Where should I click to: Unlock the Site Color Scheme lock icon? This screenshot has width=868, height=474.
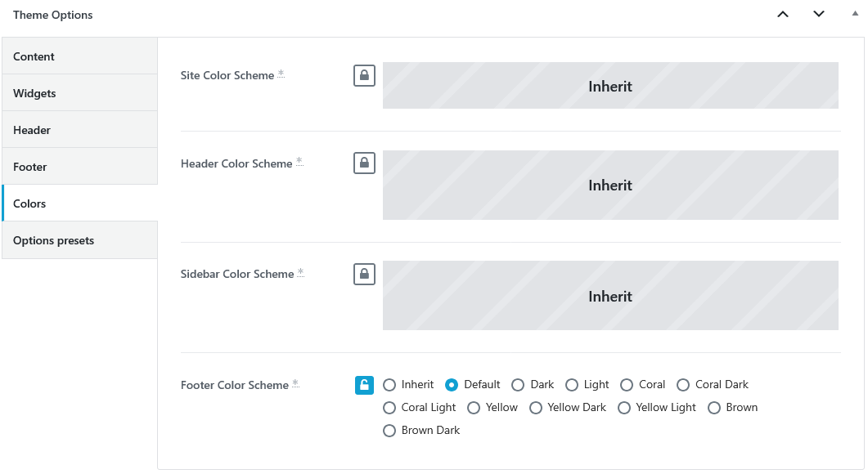364,76
